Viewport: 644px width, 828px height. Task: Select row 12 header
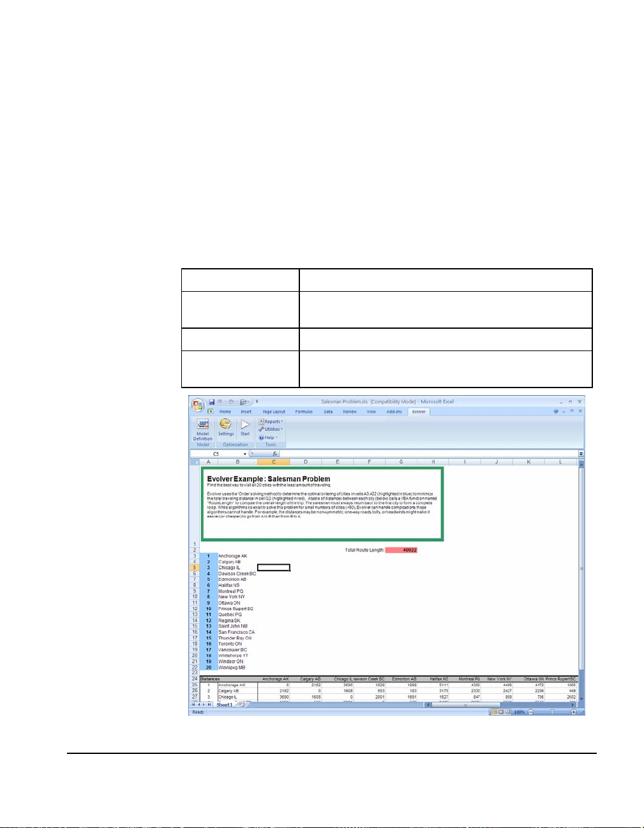[x=195, y=609]
